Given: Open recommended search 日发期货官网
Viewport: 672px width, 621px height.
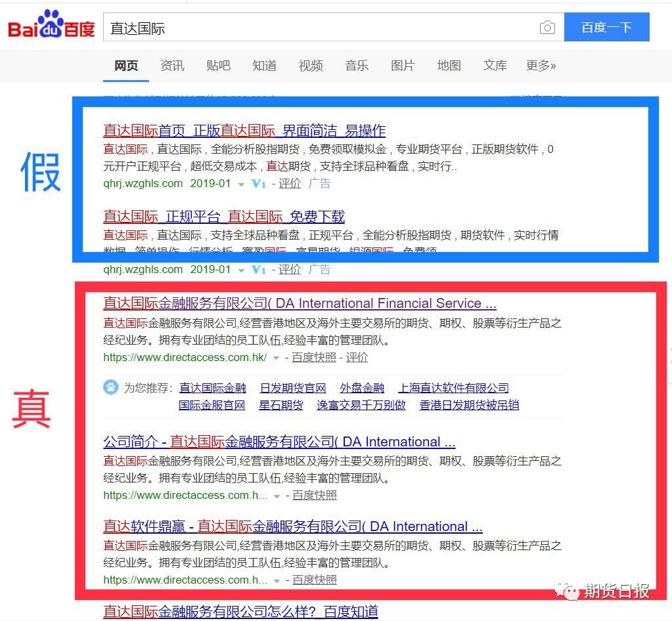Looking at the screenshot, I should click(293, 388).
